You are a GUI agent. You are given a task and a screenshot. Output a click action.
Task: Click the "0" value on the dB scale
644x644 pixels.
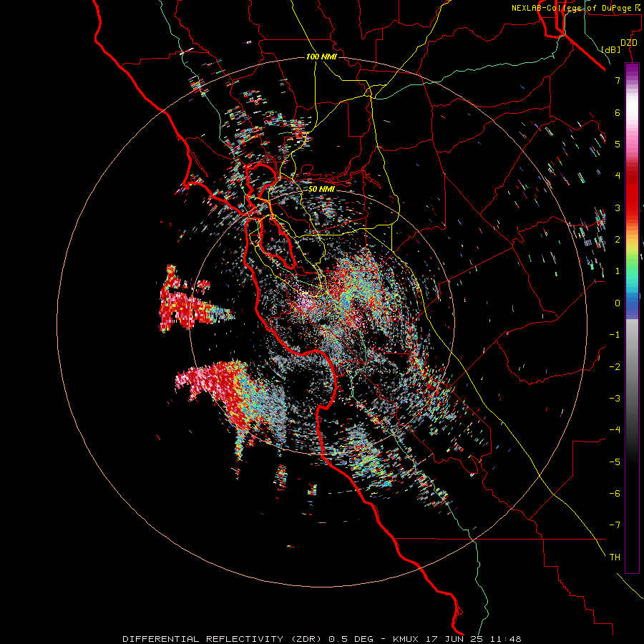[618, 303]
